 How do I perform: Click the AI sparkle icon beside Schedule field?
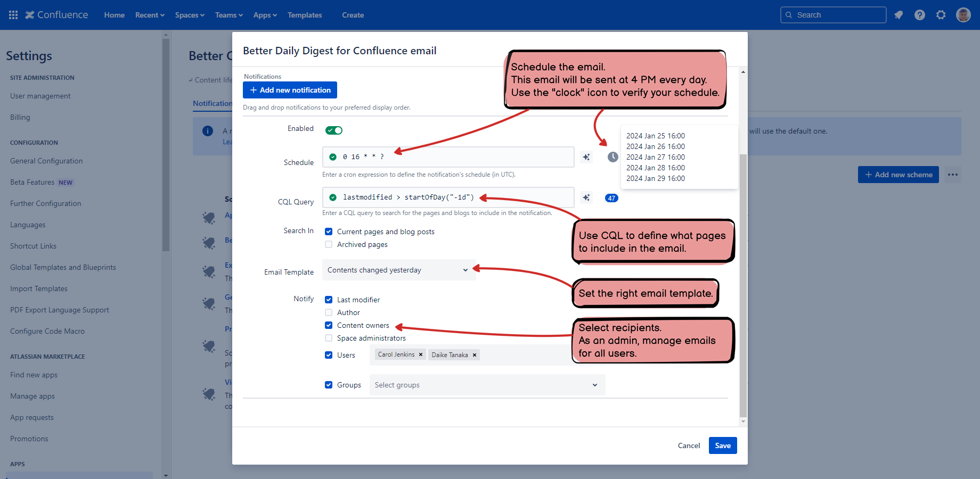(x=586, y=157)
